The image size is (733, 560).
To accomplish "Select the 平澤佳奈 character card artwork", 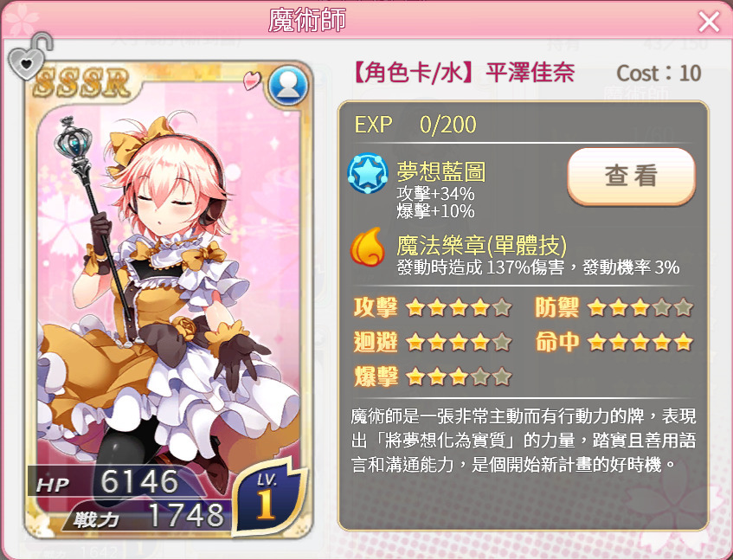I will tap(168, 299).
